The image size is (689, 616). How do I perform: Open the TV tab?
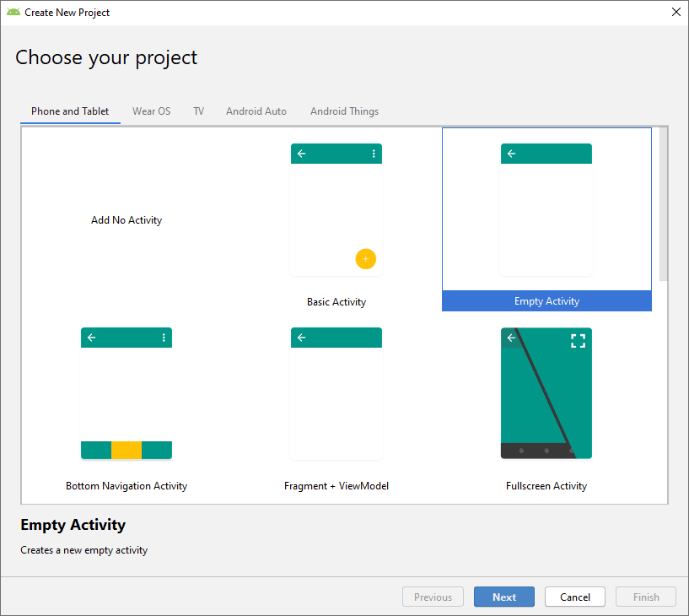click(198, 111)
